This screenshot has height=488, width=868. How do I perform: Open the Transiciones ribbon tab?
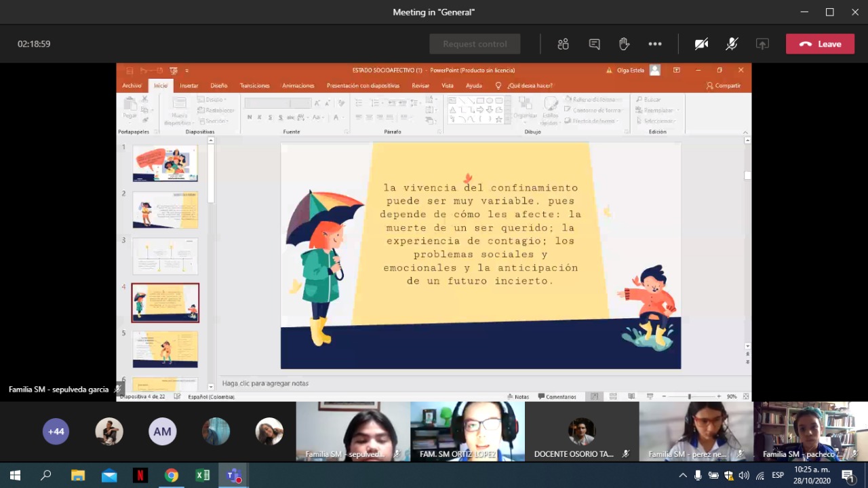point(254,86)
